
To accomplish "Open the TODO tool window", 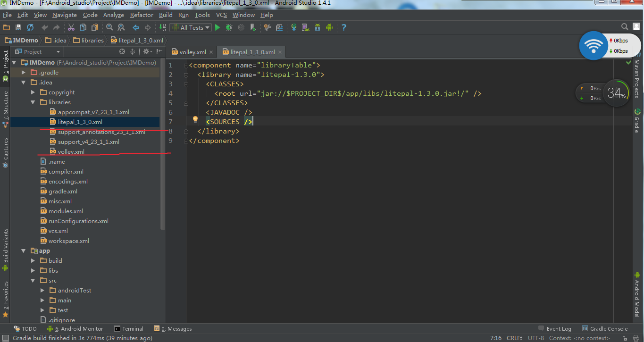I will tap(25, 329).
